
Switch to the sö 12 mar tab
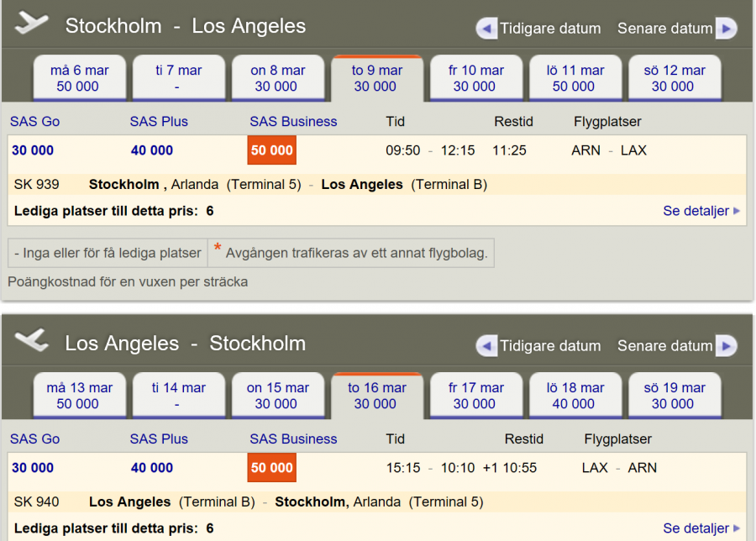coord(673,78)
